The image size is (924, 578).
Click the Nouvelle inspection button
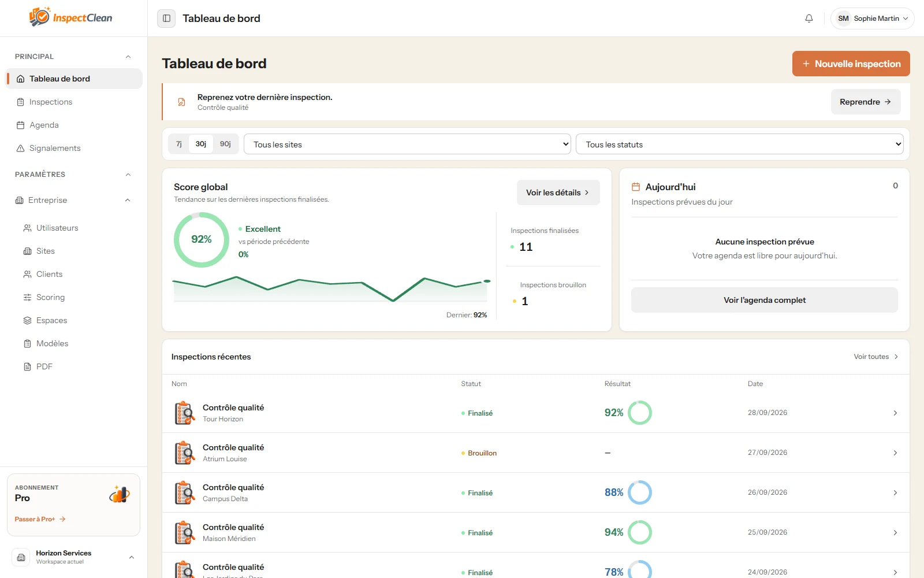[x=851, y=64]
